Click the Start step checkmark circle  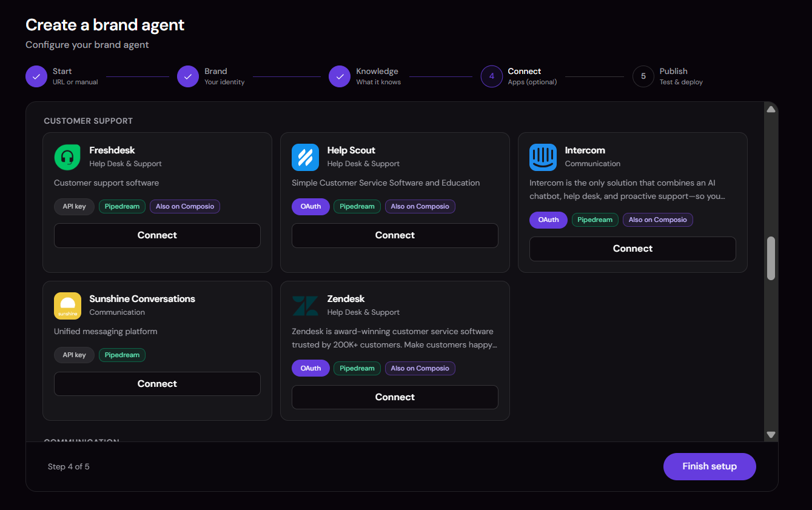point(36,77)
